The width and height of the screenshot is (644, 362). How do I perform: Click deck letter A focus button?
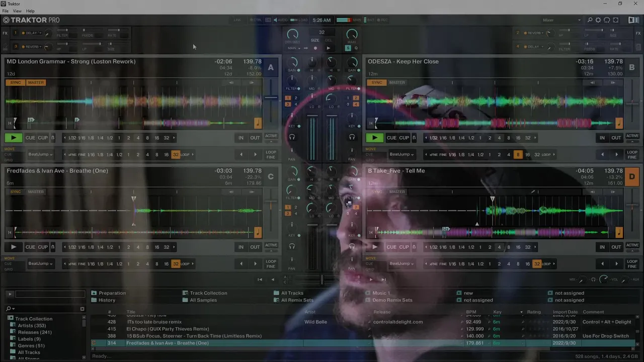click(271, 67)
